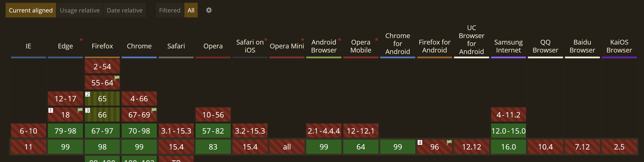Switch to Date relative view
This screenshot has height=162, width=644.
click(124, 10)
